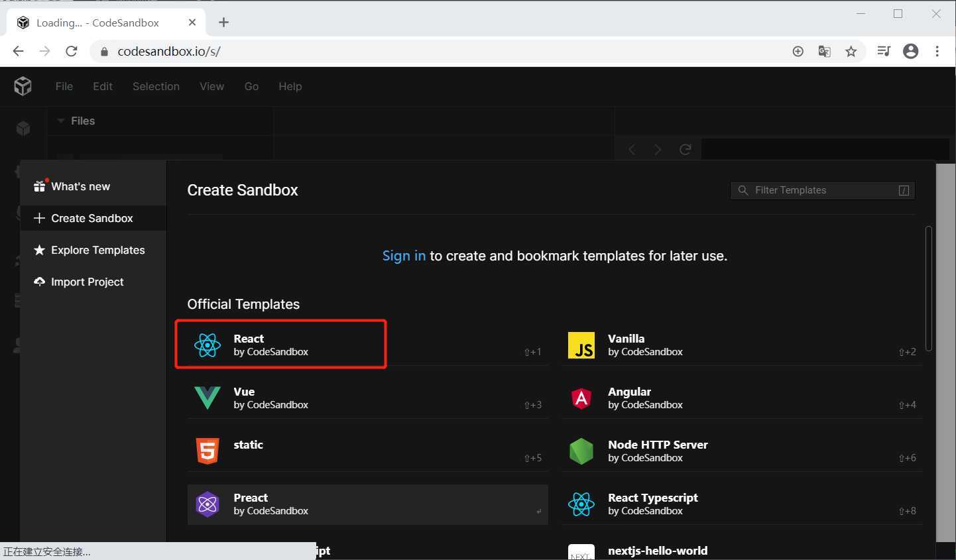The width and height of the screenshot is (956, 560).
Task: Click the preview refresh icon
Action: coord(686,150)
